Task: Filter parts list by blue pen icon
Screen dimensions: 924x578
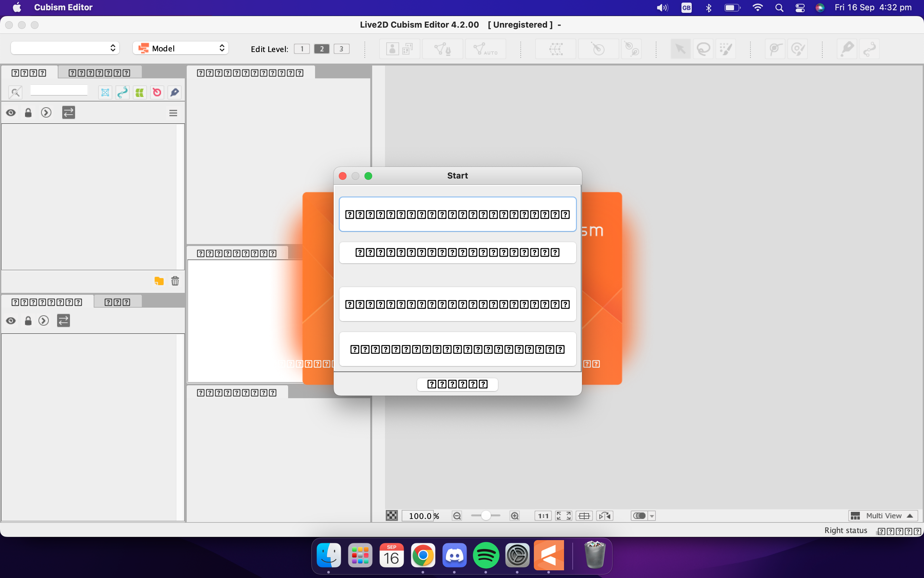Action: click(175, 92)
